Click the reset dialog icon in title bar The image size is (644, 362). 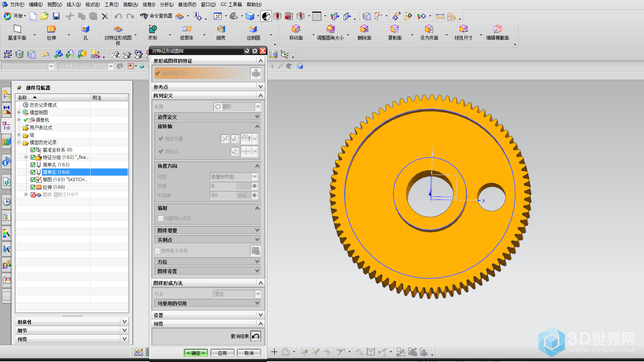click(x=247, y=51)
